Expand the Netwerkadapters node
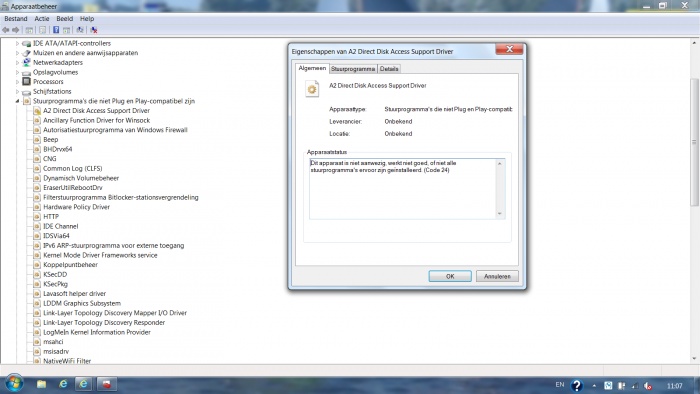The width and height of the screenshot is (700, 394). click(17, 62)
